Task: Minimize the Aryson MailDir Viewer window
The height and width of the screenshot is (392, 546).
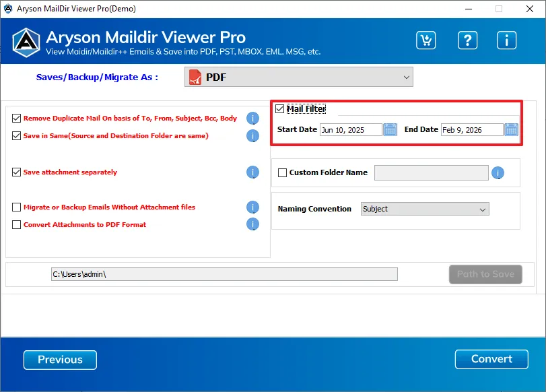Action: coord(469,9)
